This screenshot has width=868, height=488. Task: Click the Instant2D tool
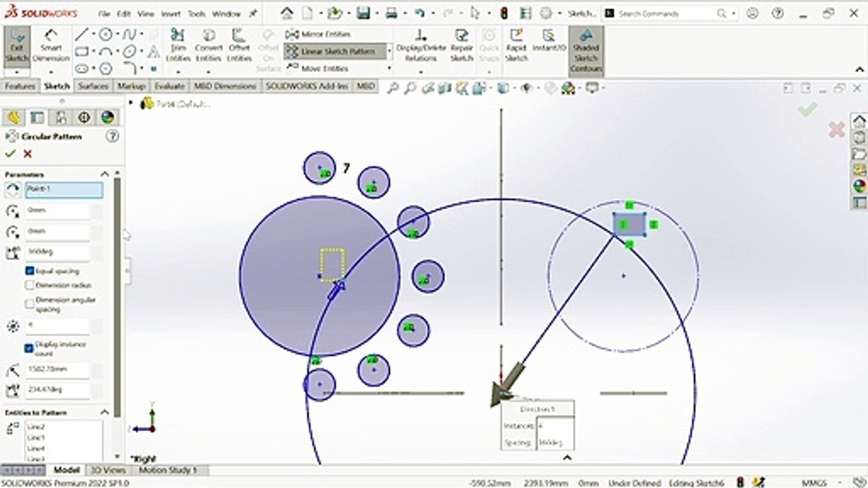point(549,41)
